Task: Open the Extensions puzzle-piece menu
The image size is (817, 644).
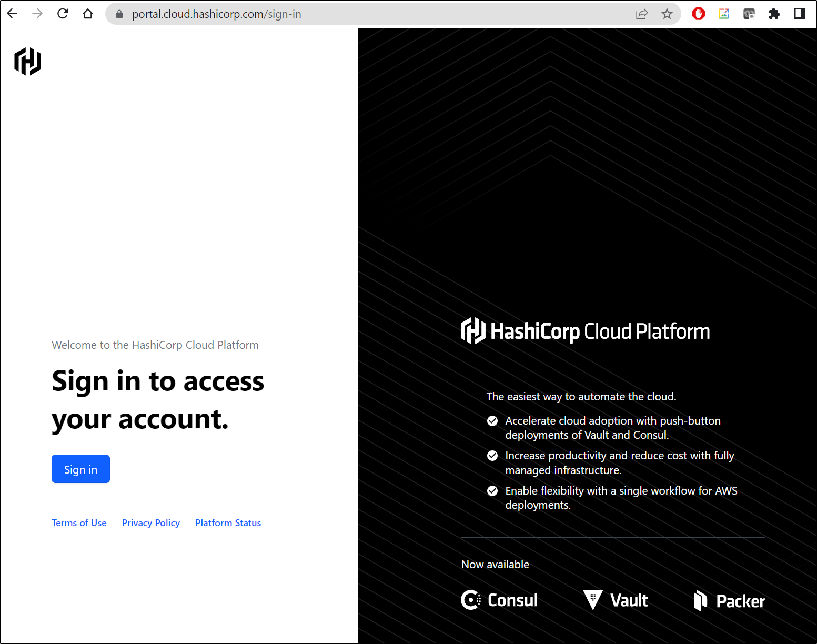Action: coord(774,14)
